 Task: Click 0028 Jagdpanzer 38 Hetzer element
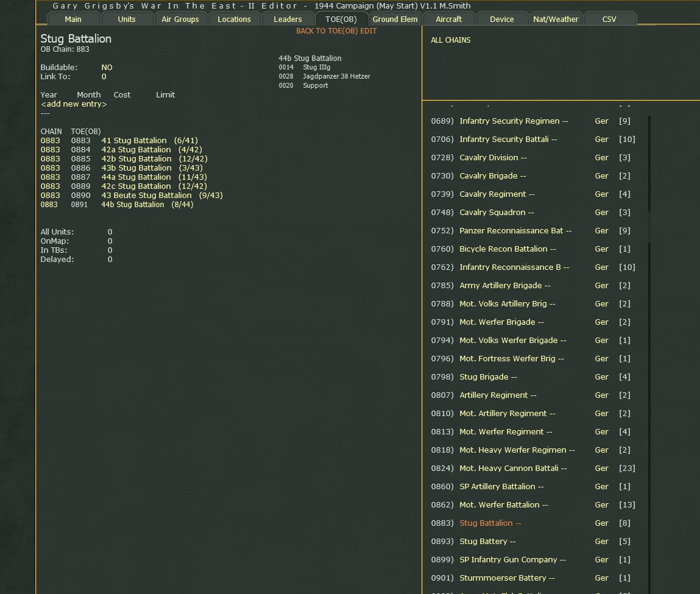point(325,76)
